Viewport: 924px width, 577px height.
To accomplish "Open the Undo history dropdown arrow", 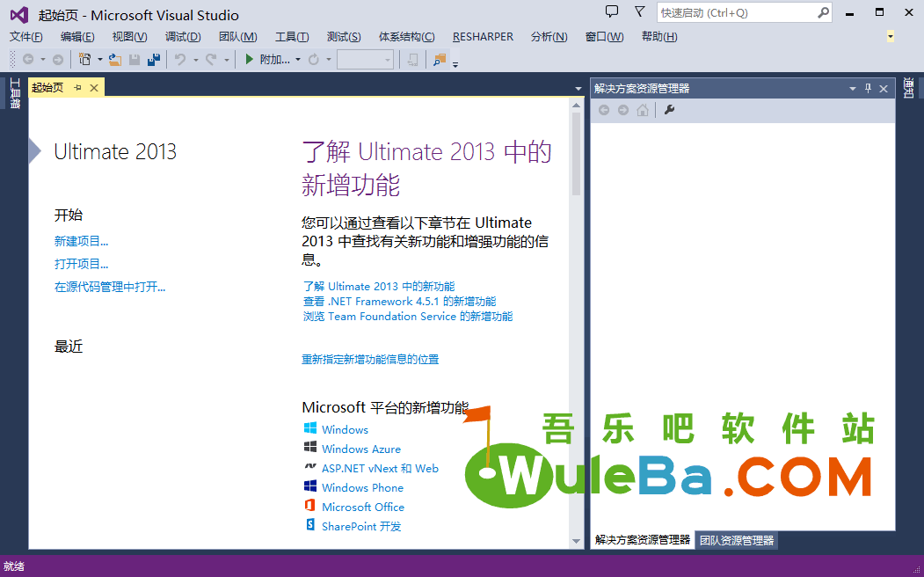I will coord(195,60).
